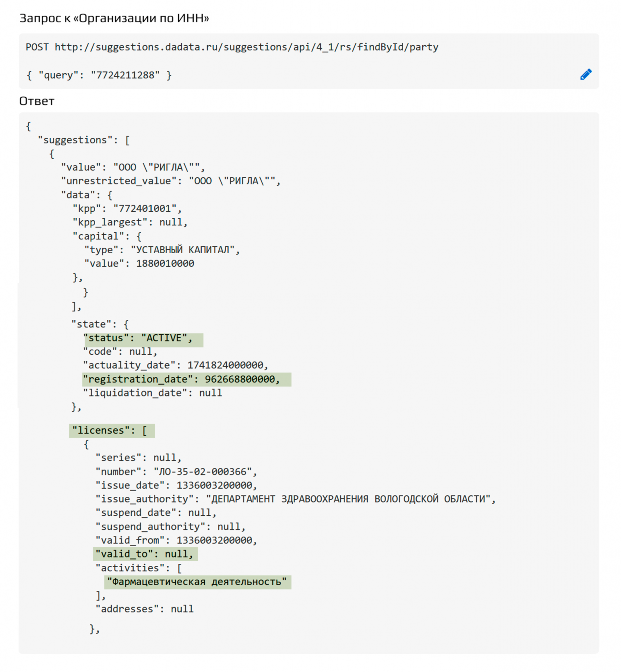Click the POST findById/party request URL
This screenshot has height=672, width=621.
pos(232,47)
